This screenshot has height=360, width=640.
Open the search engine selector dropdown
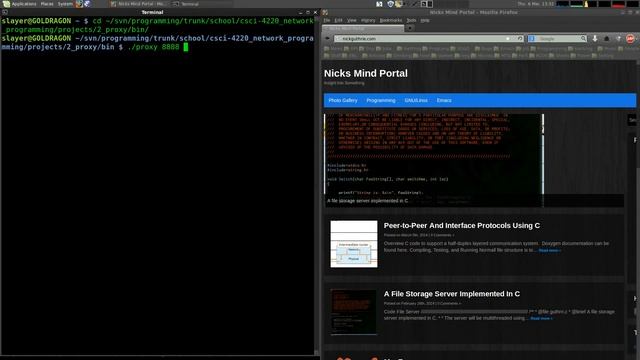pyautogui.click(x=532, y=38)
